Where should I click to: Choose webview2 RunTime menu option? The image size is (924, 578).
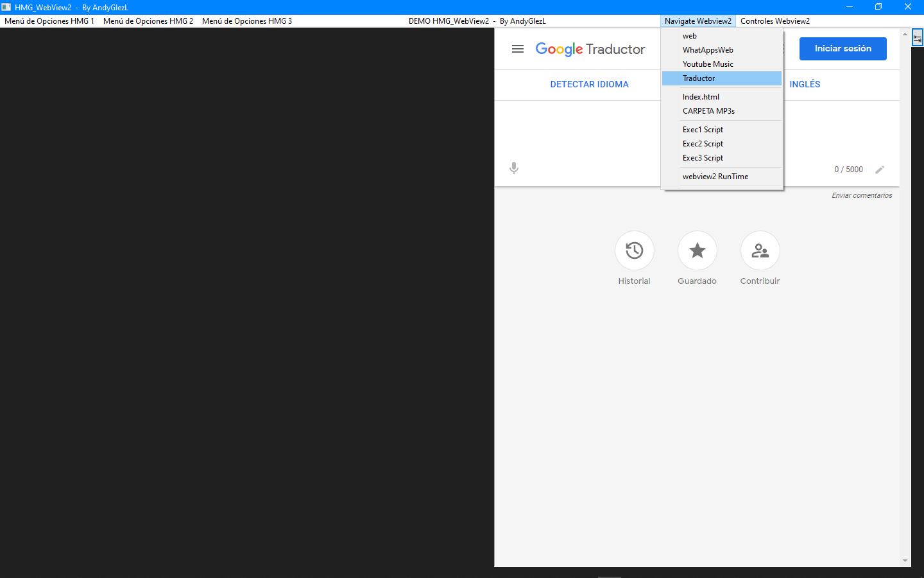tap(715, 177)
